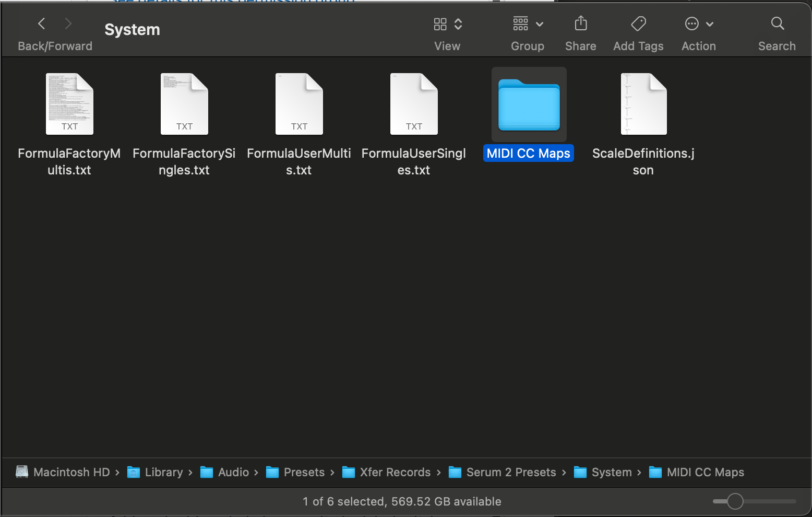Go to Audio folder in path bar
Image resolution: width=812 pixels, height=517 pixels.
pyautogui.click(x=225, y=472)
